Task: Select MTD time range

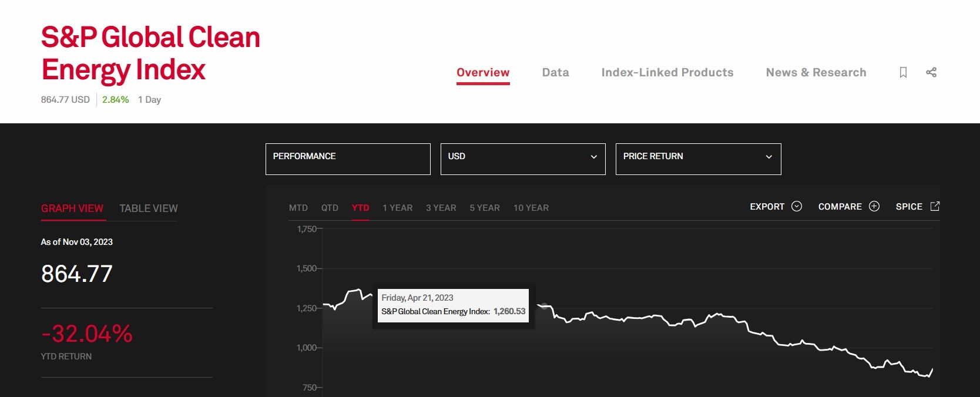Action: pos(298,208)
